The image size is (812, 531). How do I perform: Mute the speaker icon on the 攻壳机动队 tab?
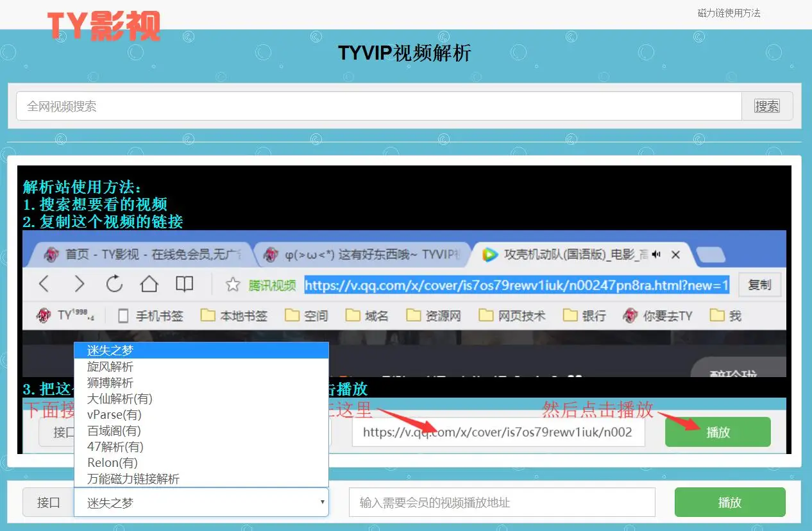[x=656, y=254]
